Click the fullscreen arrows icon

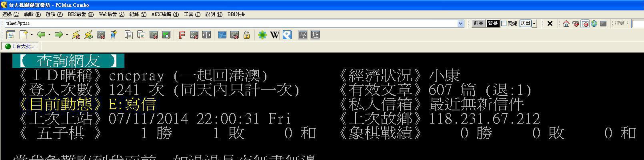(206, 35)
